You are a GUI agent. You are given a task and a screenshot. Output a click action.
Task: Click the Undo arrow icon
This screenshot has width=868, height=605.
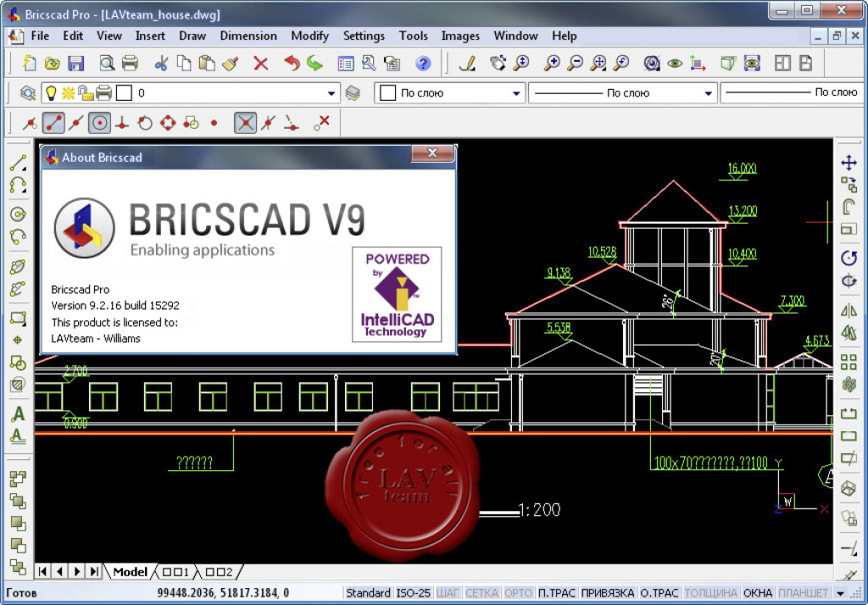click(x=292, y=64)
